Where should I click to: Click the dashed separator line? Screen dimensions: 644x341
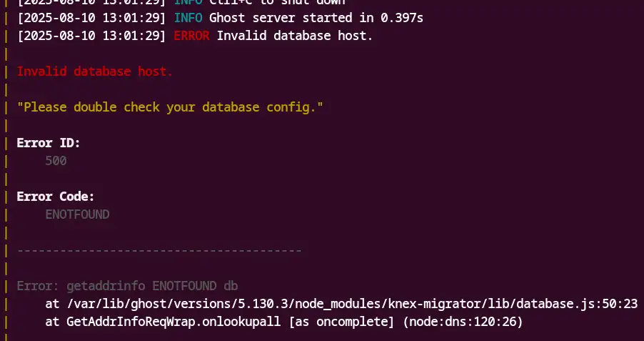[x=159, y=250]
